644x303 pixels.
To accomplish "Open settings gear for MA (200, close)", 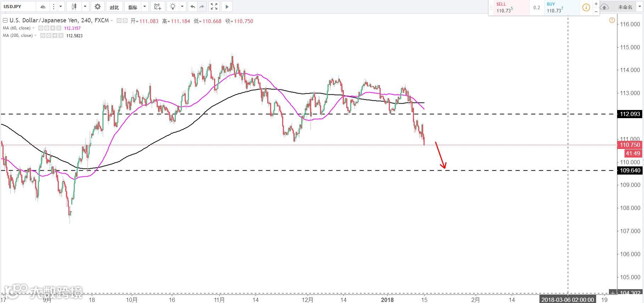I will tap(49, 35).
